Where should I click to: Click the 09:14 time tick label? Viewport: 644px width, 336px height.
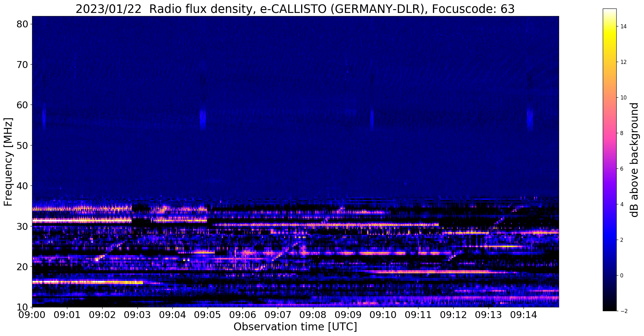click(x=524, y=315)
